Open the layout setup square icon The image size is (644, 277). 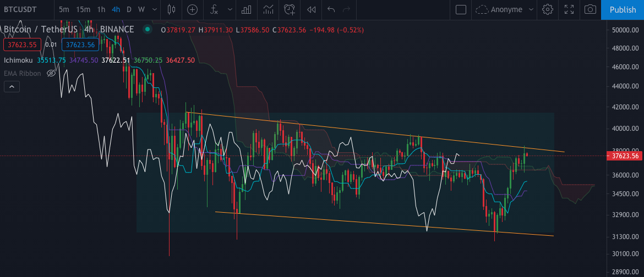(x=461, y=9)
